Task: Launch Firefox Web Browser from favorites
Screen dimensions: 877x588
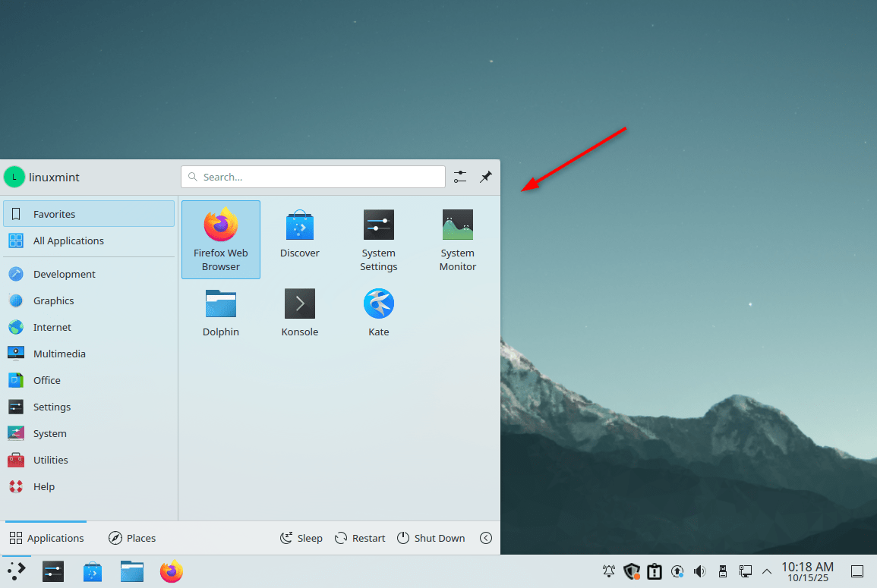Action: [x=221, y=239]
